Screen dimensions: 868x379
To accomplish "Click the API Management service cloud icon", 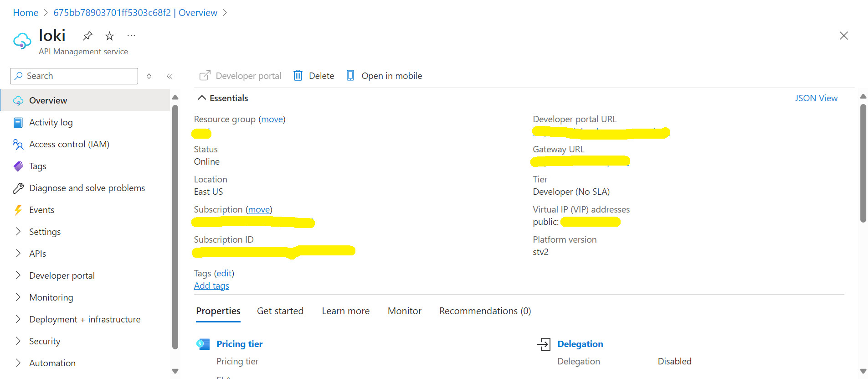I will pyautogui.click(x=22, y=41).
